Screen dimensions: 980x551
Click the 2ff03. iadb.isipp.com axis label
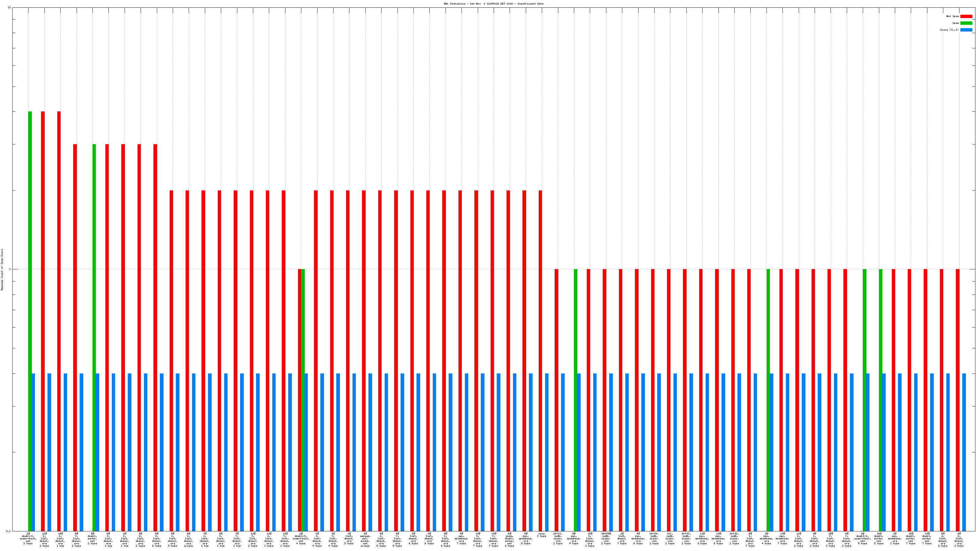(686, 538)
